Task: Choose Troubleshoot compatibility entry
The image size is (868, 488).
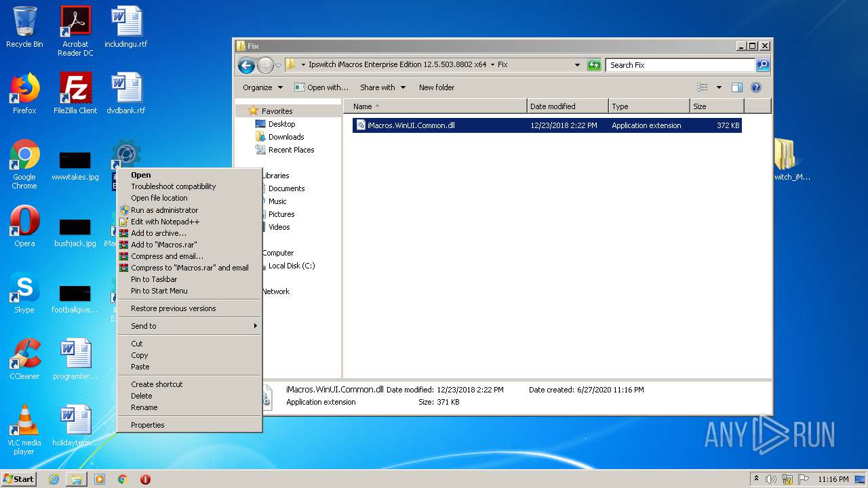Action: (x=190, y=186)
